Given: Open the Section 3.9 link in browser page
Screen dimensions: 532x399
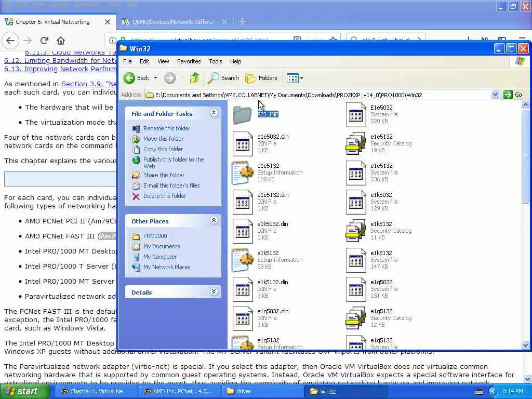Looking at the screenshot, I should tap(88, 84).
